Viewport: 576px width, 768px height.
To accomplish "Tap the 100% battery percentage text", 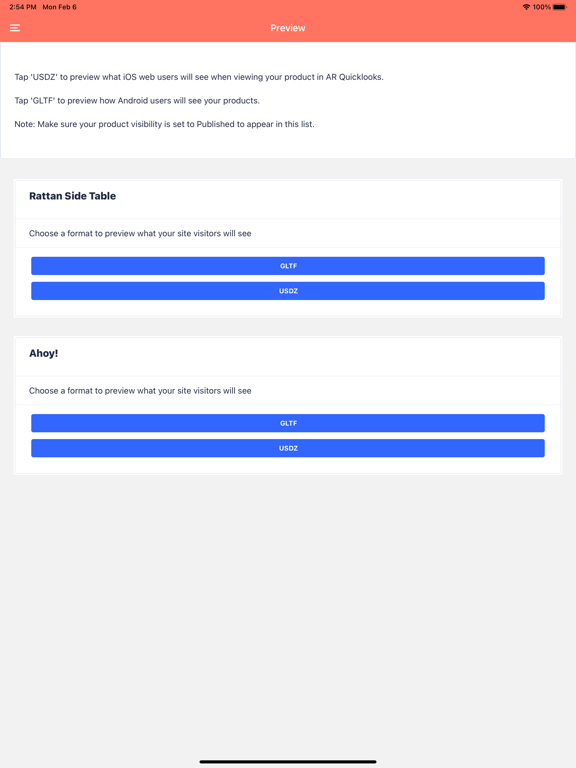I will (x=542, y=7).
